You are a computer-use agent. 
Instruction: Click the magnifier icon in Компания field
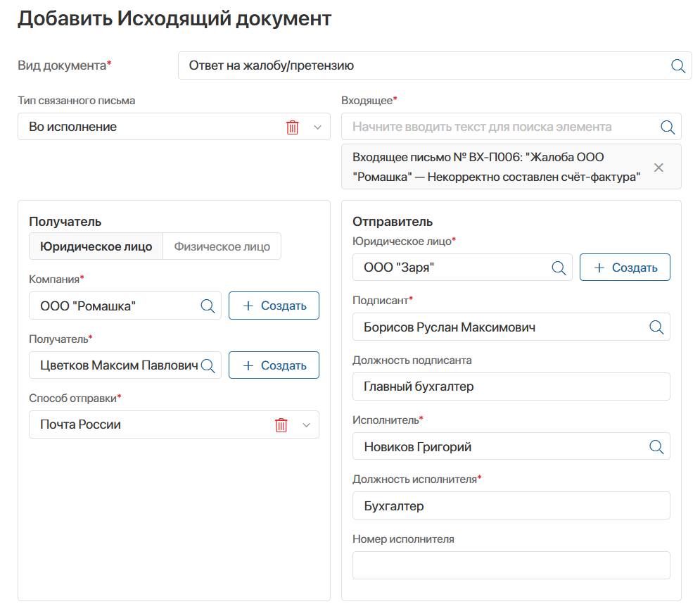coord(208,306)
